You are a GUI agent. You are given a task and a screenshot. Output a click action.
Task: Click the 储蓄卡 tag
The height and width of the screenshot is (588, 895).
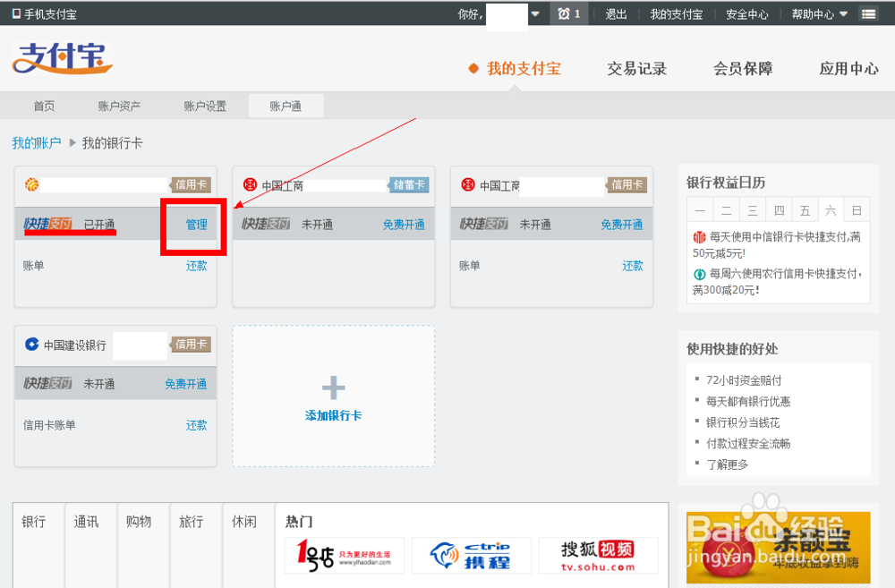(x=409, y=184)
